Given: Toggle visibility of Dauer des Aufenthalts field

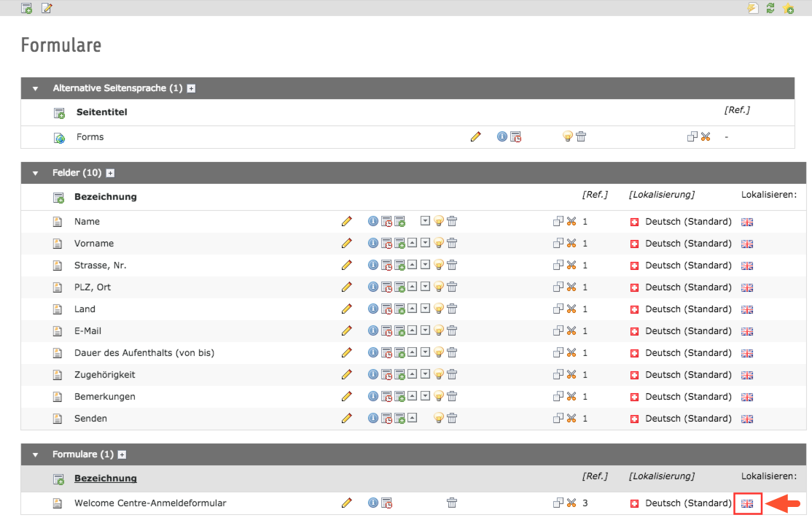Looking at the screenshot, I should pos(439,353).
